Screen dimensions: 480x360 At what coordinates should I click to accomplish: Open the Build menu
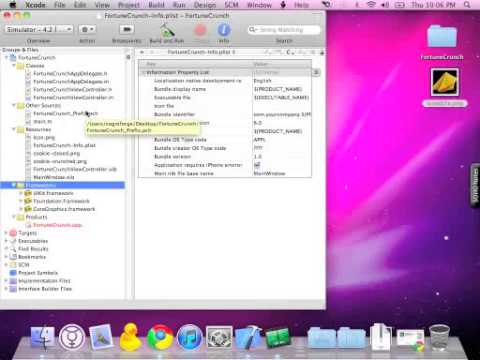click(x=156, y=5)
